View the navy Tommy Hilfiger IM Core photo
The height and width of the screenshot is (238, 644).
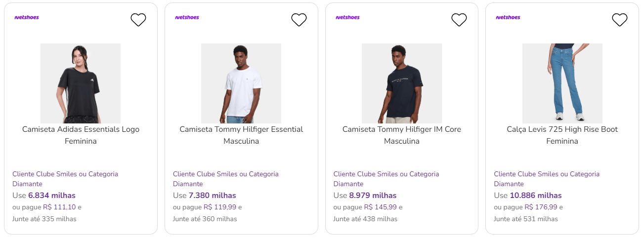click(x=402, y=83)
